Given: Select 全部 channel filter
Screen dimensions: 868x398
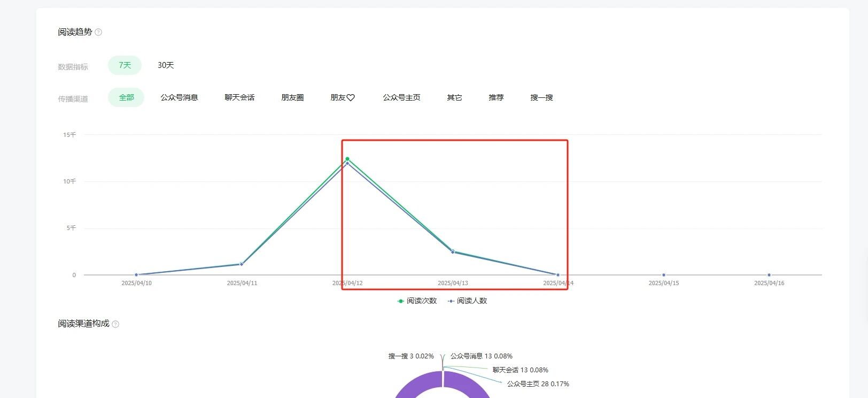Looking at the screenshot, I should pyautogui.click(x=126, y=97).
